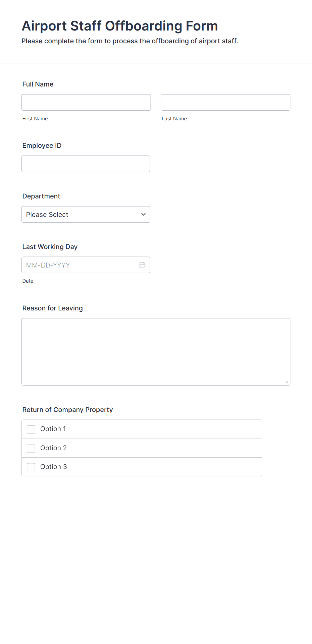Open the calendar picker icon

click(x=142, y=265)
